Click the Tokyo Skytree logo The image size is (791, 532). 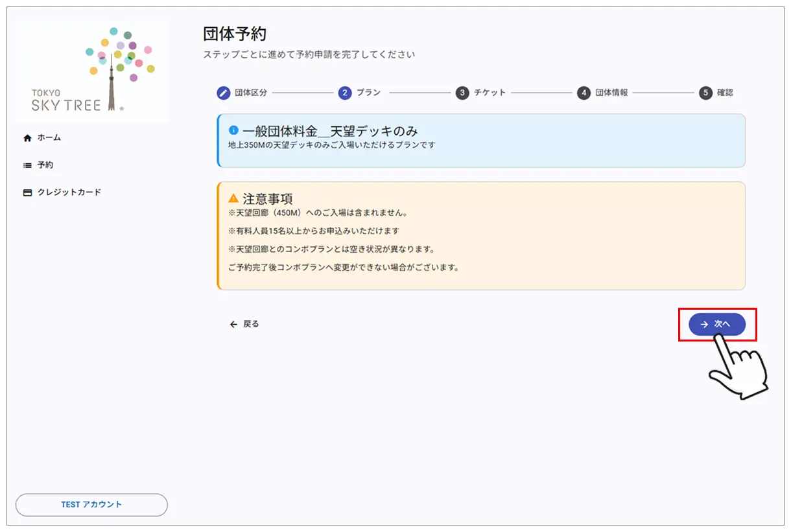pos(91,69)
